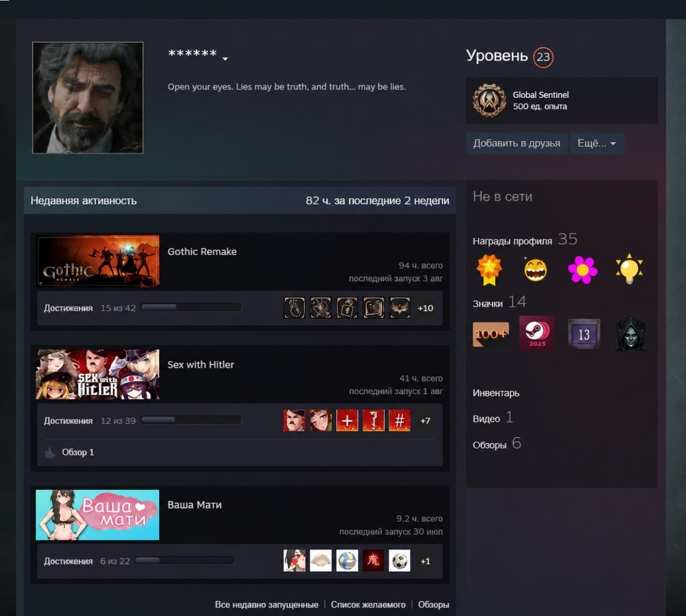Click the Ваша Мати game banner
The image size is (686, 616).
[98, 515]
